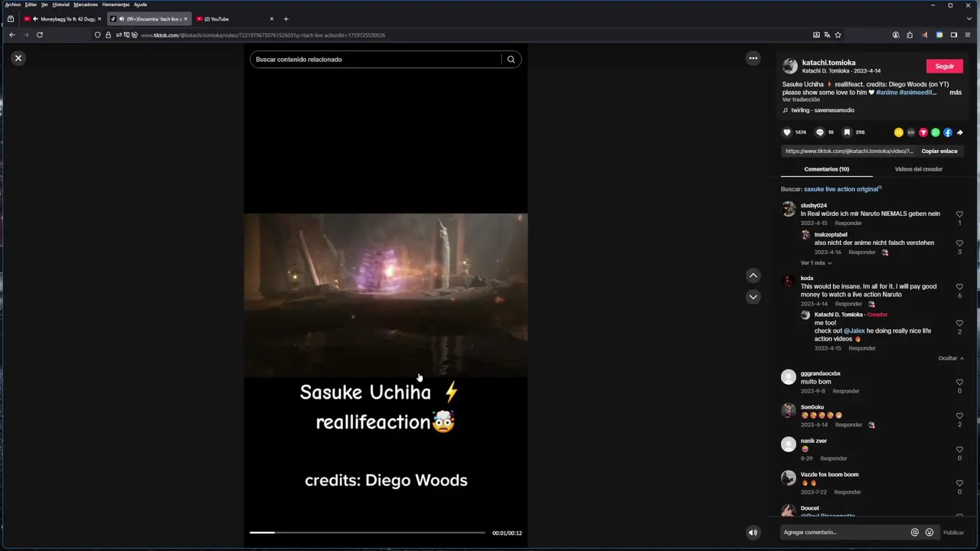The height and width of the screenshot is (551, 980).
Task: Like gggrandaocxbx's muito bom comment
Action: point(959,383)
